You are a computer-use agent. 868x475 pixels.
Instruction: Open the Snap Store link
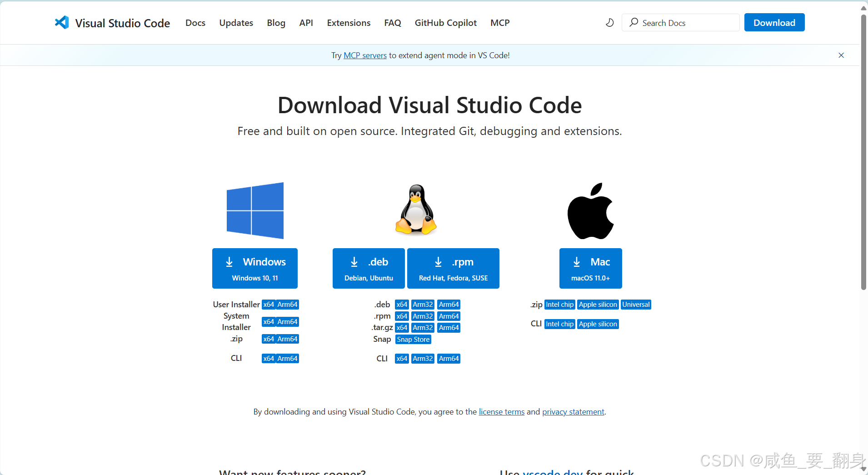click(x=413, y=340)
